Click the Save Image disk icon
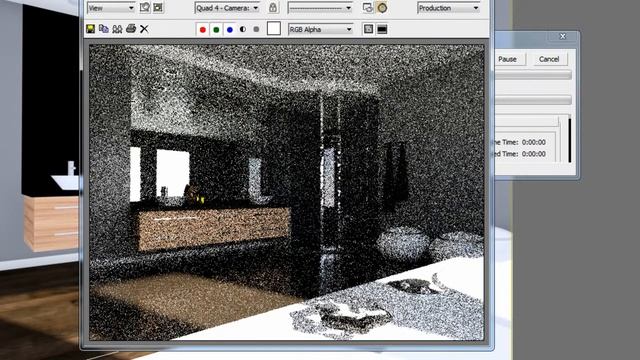Screen dimensions: 640x360 coord(91,29)
